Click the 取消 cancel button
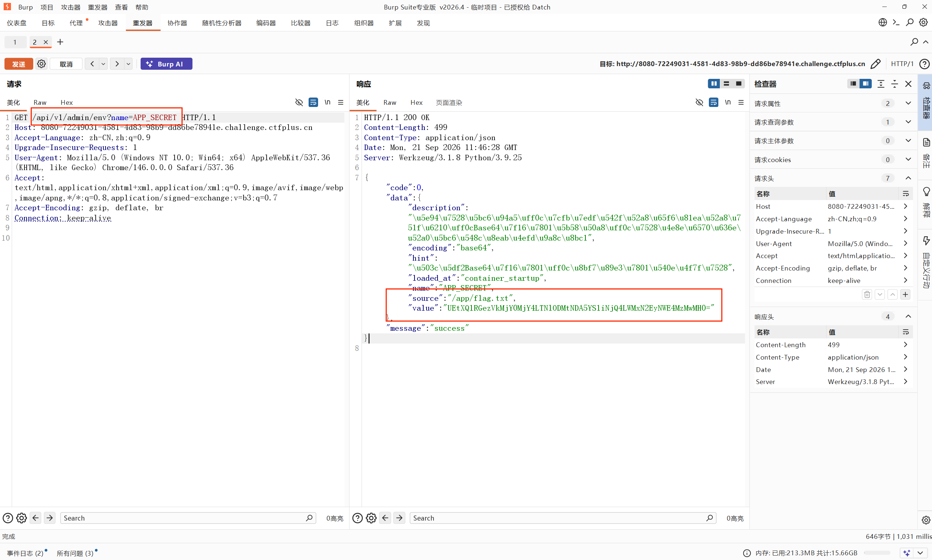 coord(66,64)
